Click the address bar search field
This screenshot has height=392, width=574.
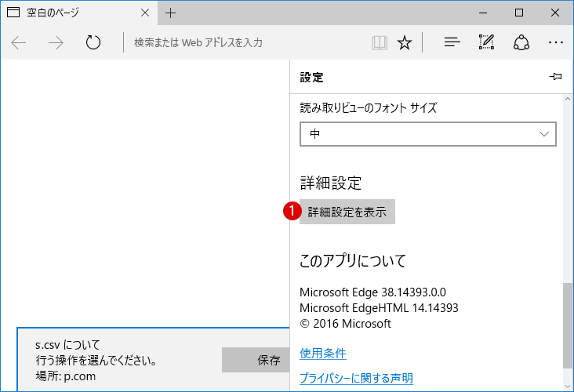click(x=245, y=43)
